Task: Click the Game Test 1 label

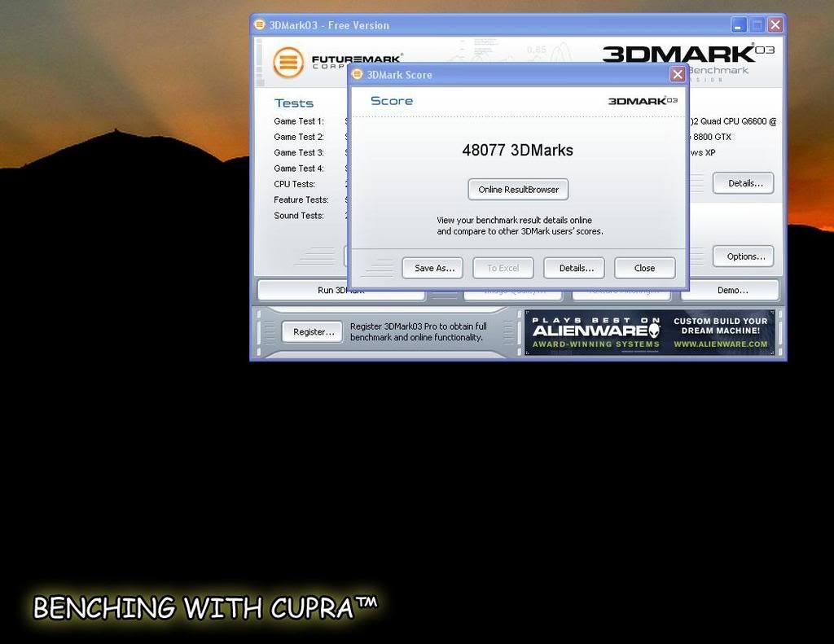Action: coord(299,121)
